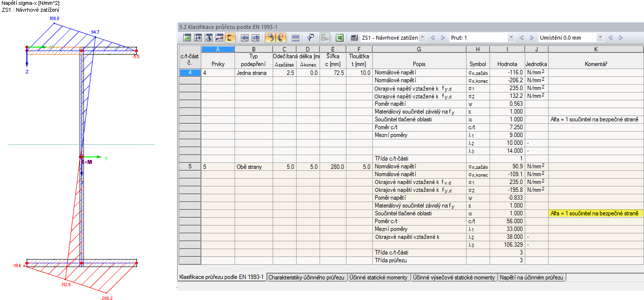The image size is (644, 300).
Task: Click the -206.2 stress label in diagram
Action: (107, 298)
